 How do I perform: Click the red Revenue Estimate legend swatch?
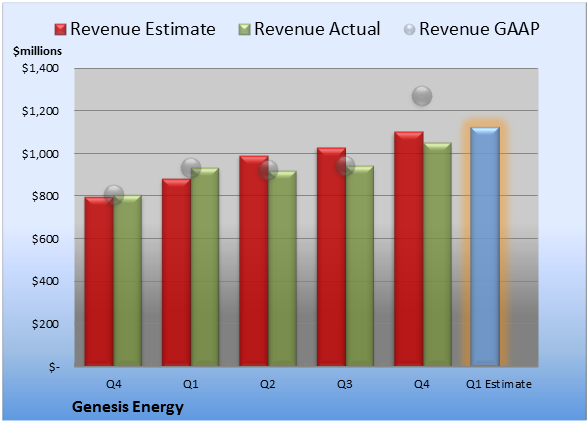(60, 30)
